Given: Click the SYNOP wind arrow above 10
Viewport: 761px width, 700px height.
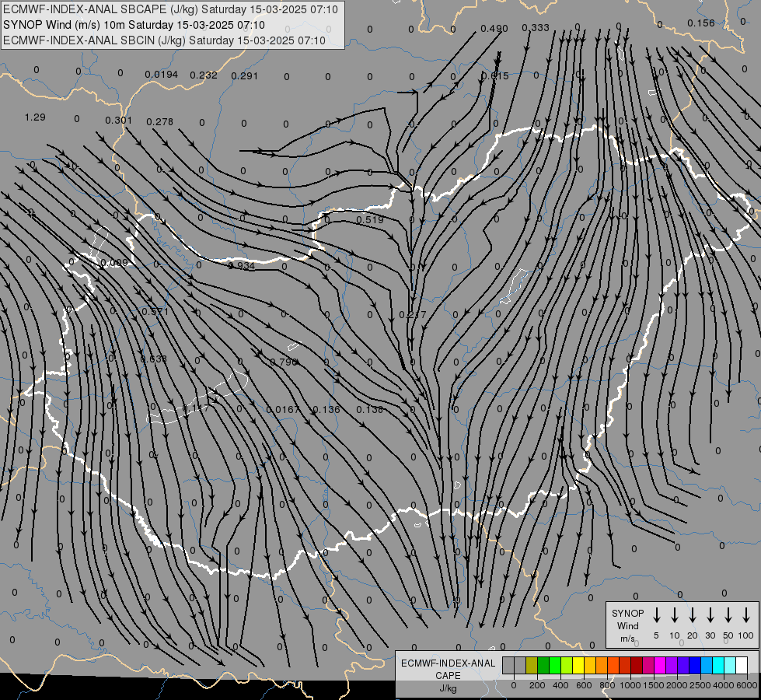Looking at the screenshot, I should 674,615.
